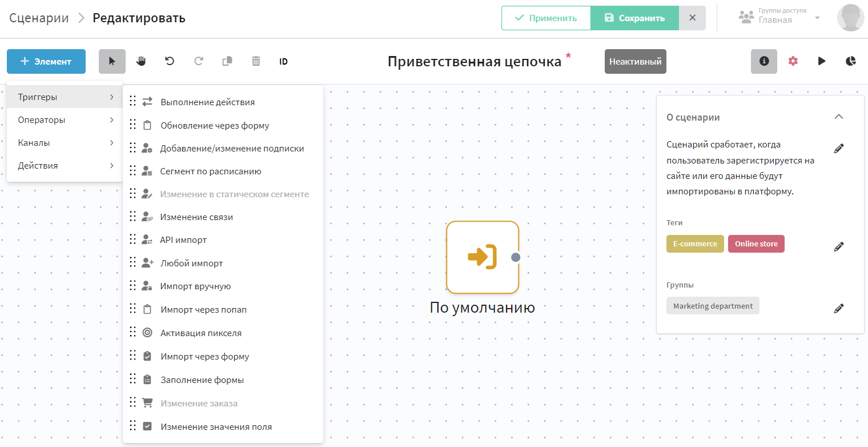Click the arrows icon of Выполнение действия
Screen dimensions: 868x447
[x=147, y=102]
